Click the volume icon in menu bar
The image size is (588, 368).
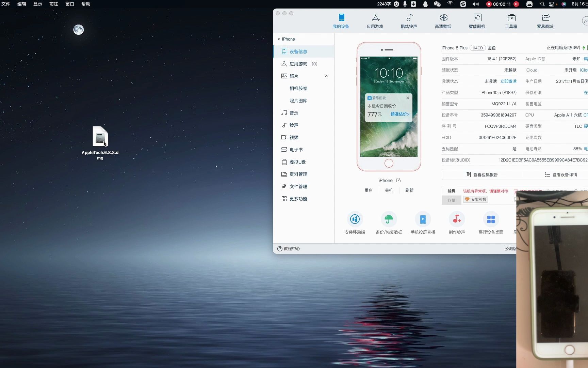(476, 4)
